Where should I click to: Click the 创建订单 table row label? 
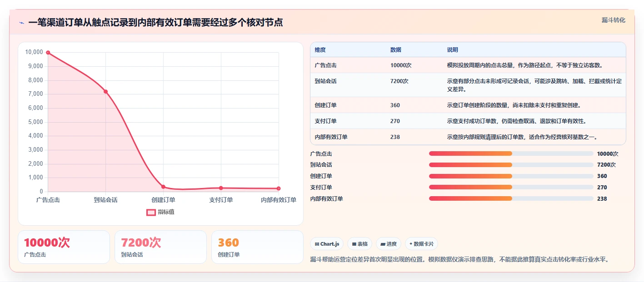[326, 105]
